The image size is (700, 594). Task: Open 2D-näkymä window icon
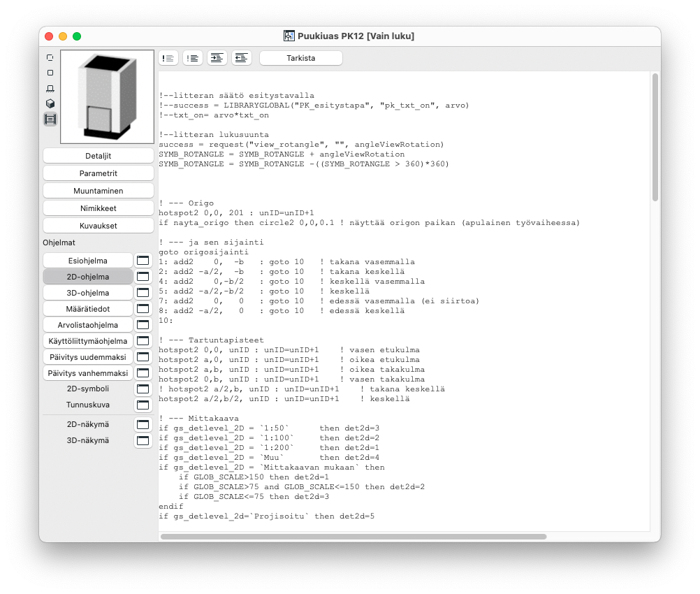143,424
